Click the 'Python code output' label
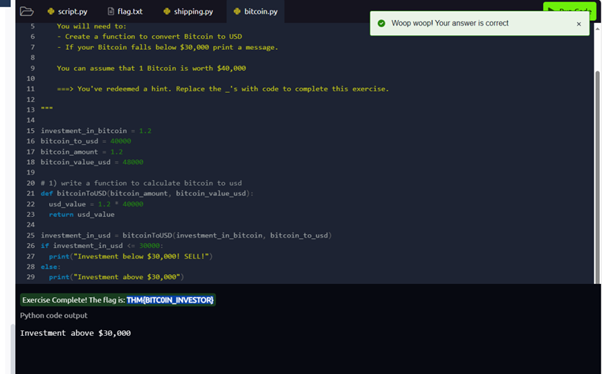 tap(54, 315)
